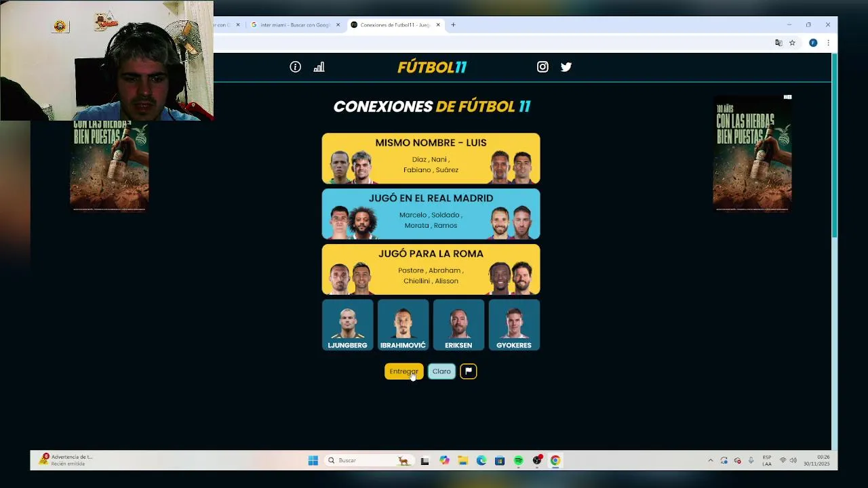Open Microsoft Store from the taskbar
Image resolution: width=868 pixels, height=488 pixels.
500,460
